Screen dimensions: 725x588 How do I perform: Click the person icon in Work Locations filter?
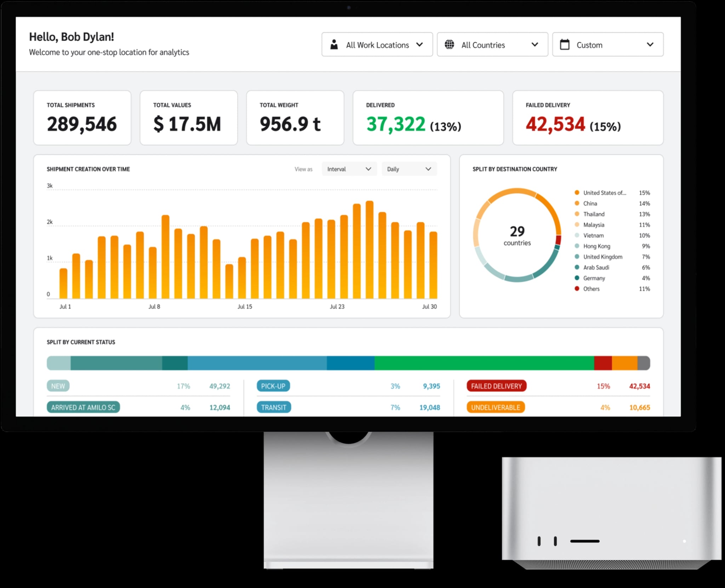[334, 45]
